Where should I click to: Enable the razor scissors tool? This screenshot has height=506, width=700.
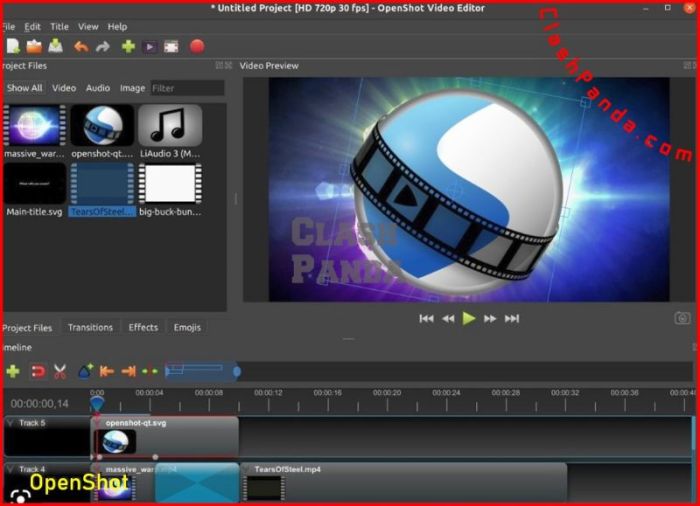[x=60, y=371]
